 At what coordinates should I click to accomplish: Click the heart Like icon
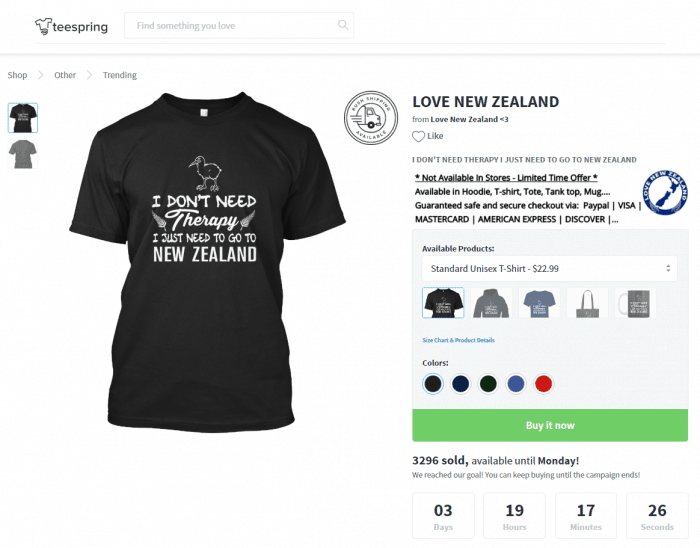418,137
